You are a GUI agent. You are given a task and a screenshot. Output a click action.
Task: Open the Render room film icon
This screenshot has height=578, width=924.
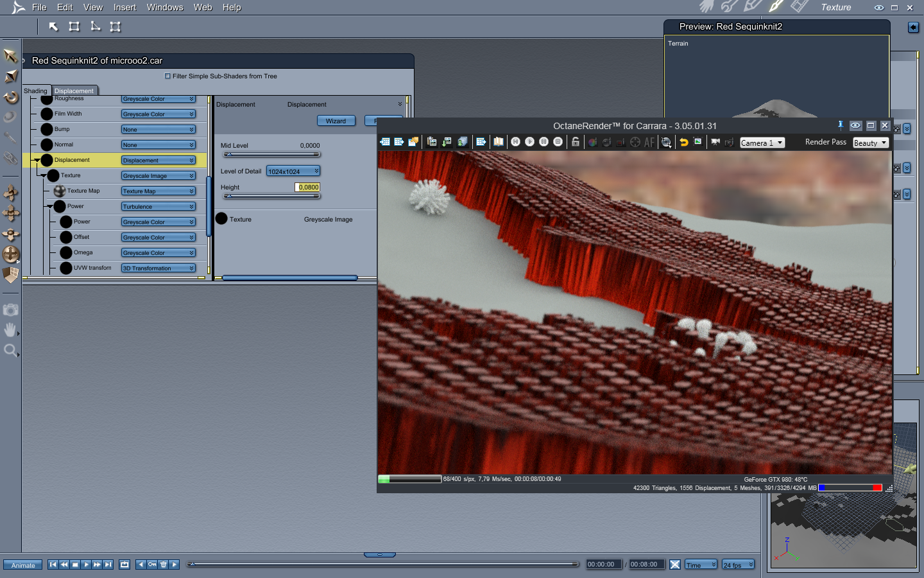[x=800, y=6]
